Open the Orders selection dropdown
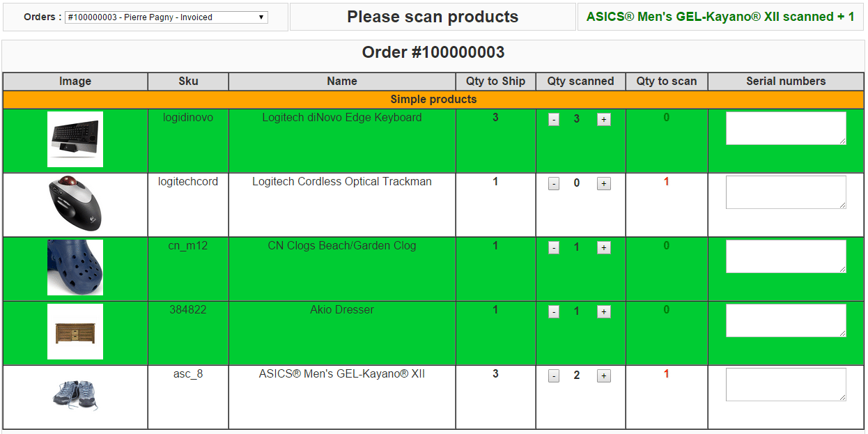Viewport: 868px width, 434px height. [166, 17]
